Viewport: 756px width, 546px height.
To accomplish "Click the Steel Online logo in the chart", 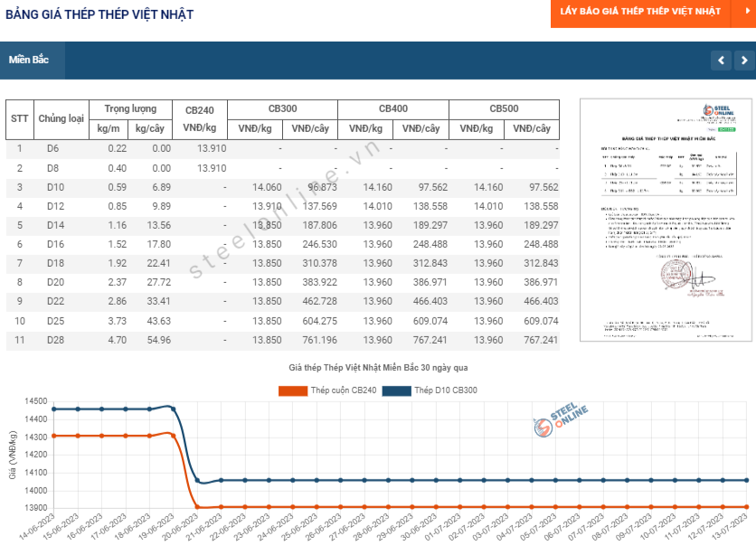I will (561, 419).
